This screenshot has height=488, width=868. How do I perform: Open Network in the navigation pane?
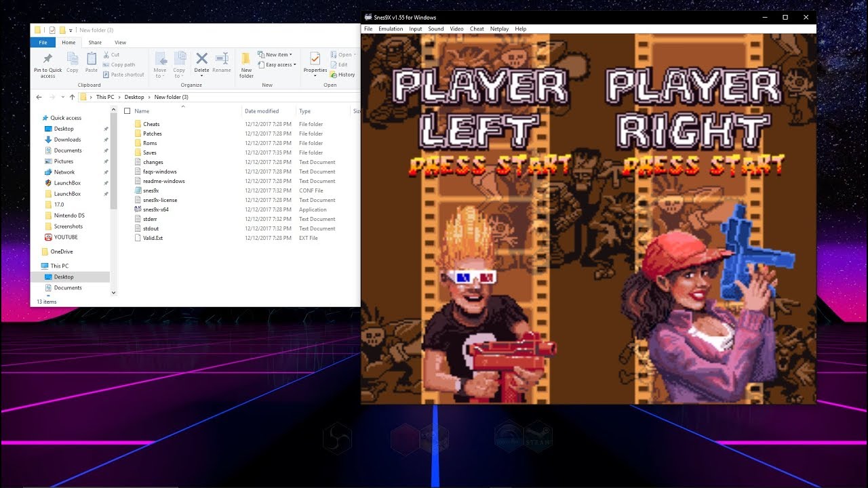click(x=60, y=172)
